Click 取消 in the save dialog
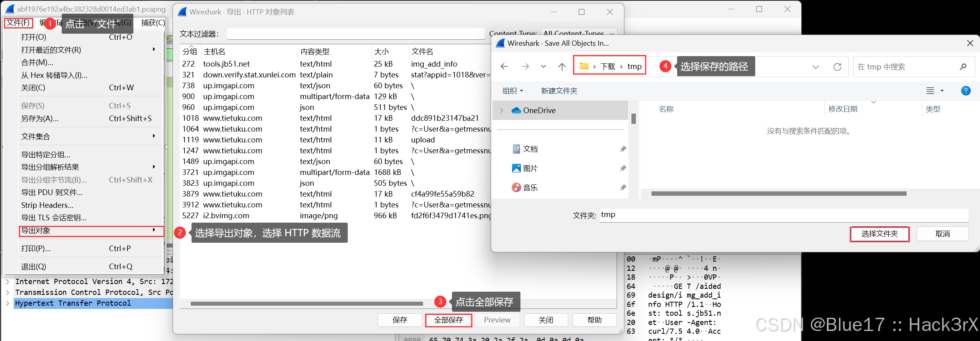980x341 pixels. (942, 233)
